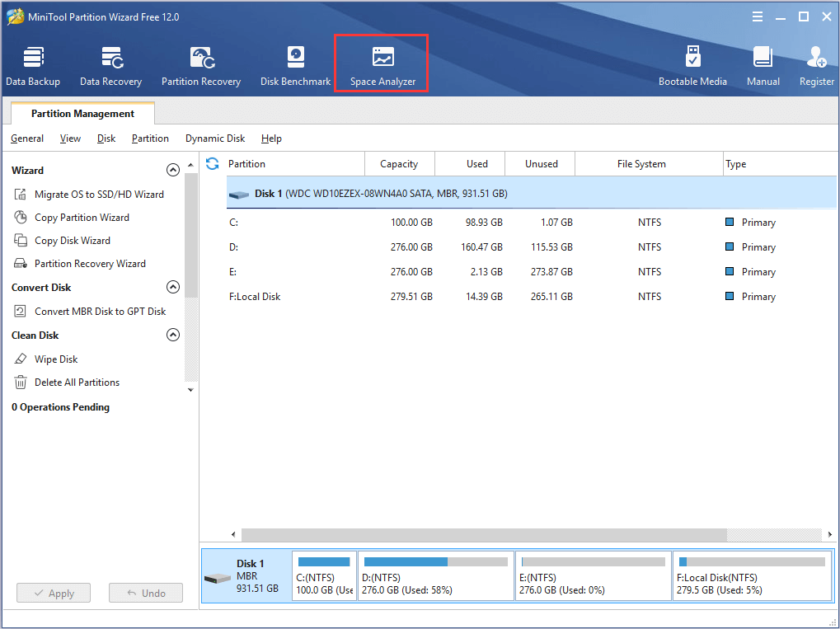Refresh the partition list
840x629 pixels.
(213, 164)
